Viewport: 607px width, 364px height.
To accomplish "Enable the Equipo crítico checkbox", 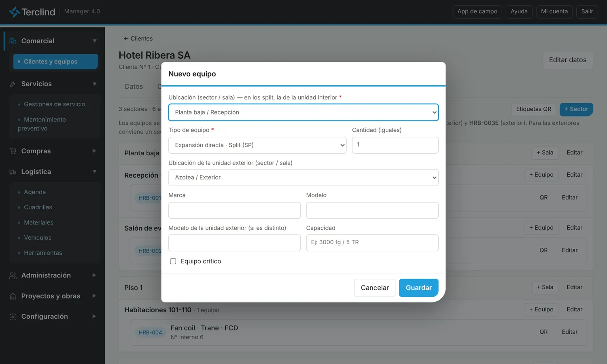I will click(x=173, y=261).
